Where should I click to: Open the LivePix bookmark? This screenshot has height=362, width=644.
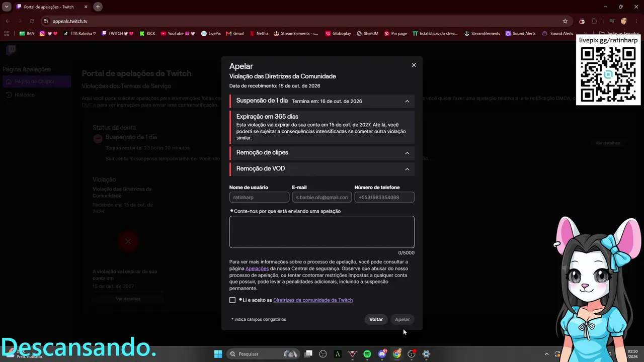[x=211, y=34]
